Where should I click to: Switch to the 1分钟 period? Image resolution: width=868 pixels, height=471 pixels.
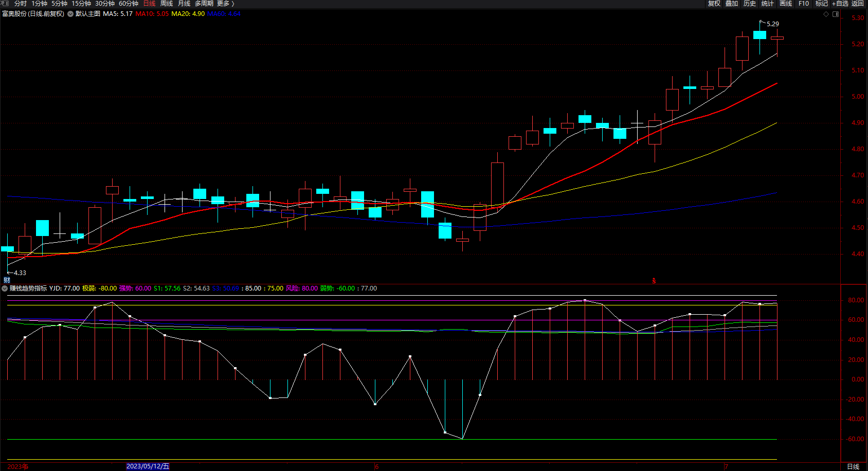[x=40, y=4]
